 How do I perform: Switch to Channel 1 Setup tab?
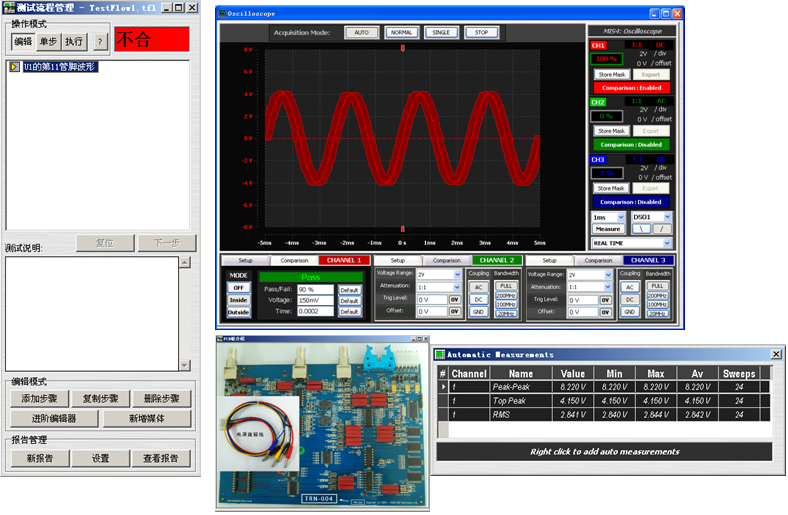(245, 260)
